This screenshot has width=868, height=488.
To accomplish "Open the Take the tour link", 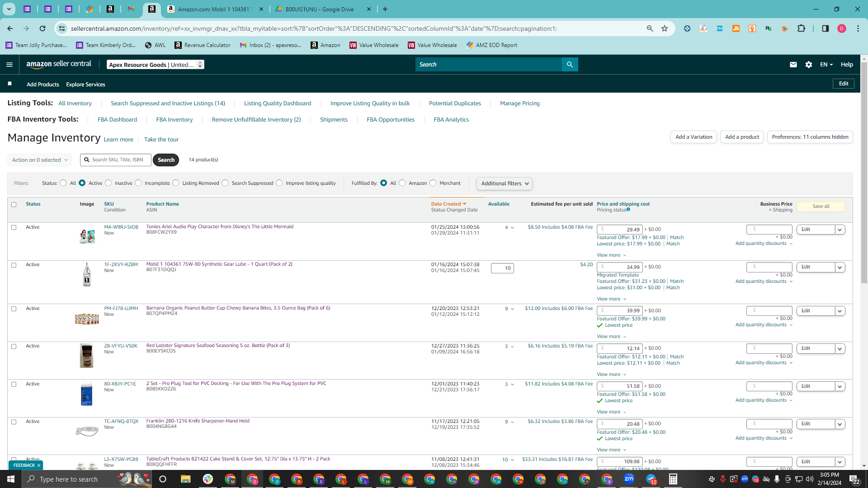I will pos(161,140).
